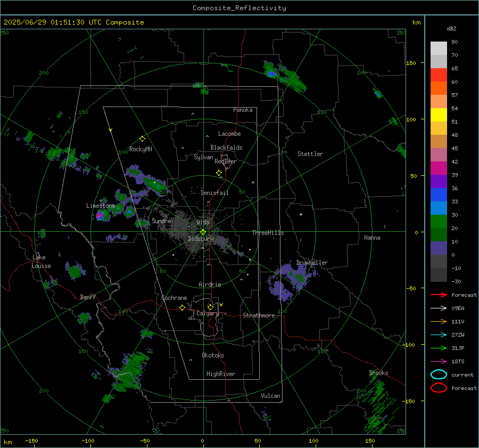Click the HighRiver map label
This screenshot has width=479, height=448.
[221, 374]
